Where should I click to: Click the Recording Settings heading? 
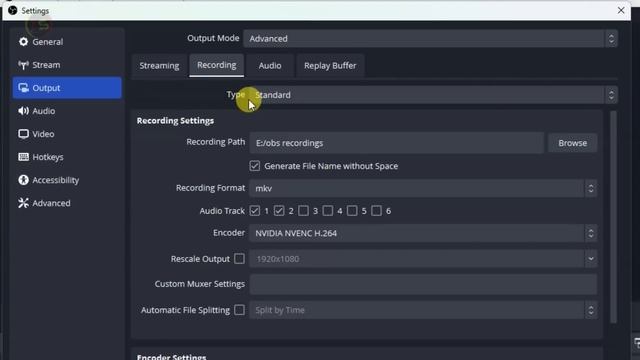tap(175, 121)
